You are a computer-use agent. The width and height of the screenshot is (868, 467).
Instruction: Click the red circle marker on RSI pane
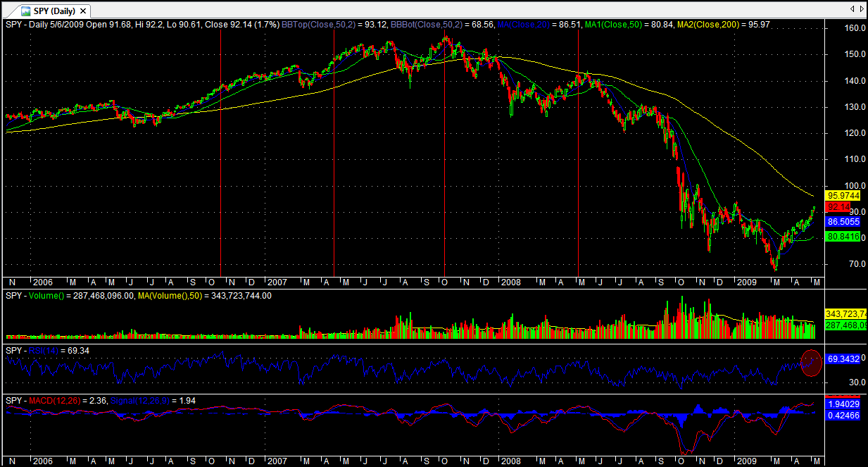pyautogui.click(x=812, y=363)
